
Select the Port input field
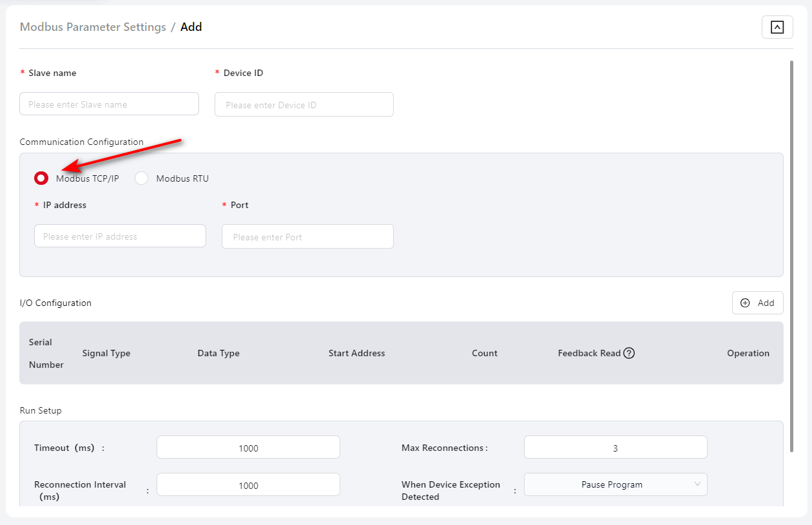click(307, 236)
